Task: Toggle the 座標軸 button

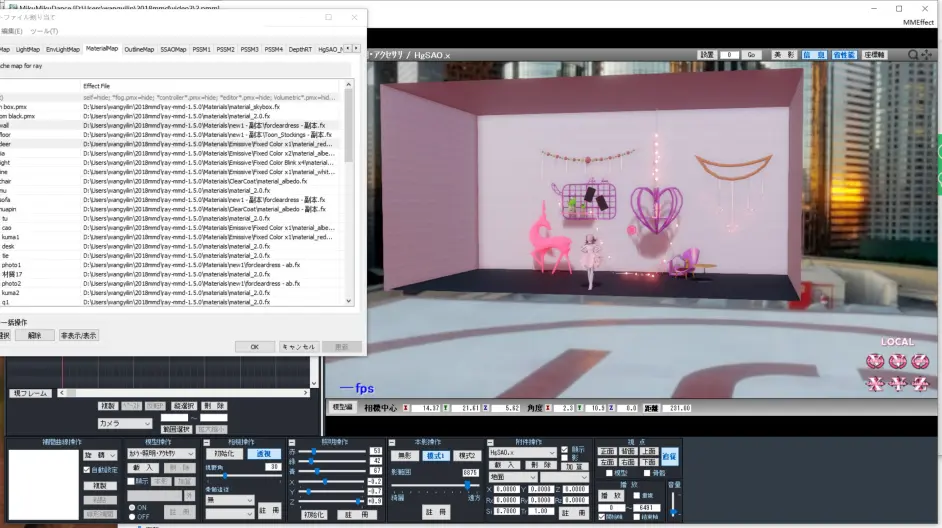Action: 874,55
